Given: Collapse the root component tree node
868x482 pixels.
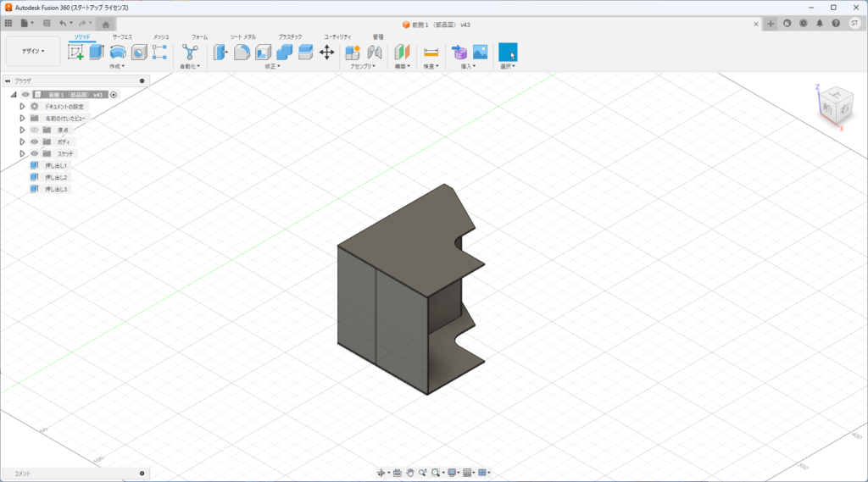Looking at the screenshot, I should pyautogui.click(x=14, y=95).
